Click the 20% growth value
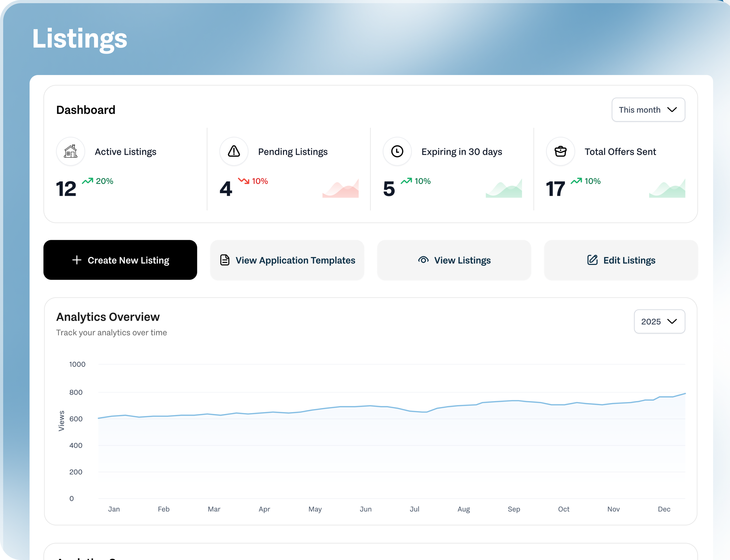The image size is (730, 560). (x=105, y=181)
